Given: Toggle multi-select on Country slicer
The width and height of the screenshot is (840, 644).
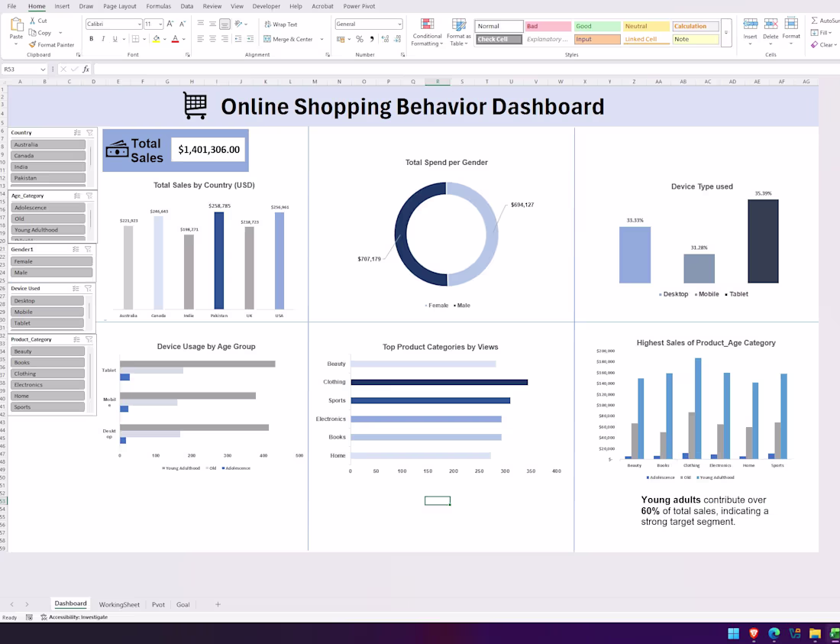Looking at the screenshot, I should [x=77, y=132].
